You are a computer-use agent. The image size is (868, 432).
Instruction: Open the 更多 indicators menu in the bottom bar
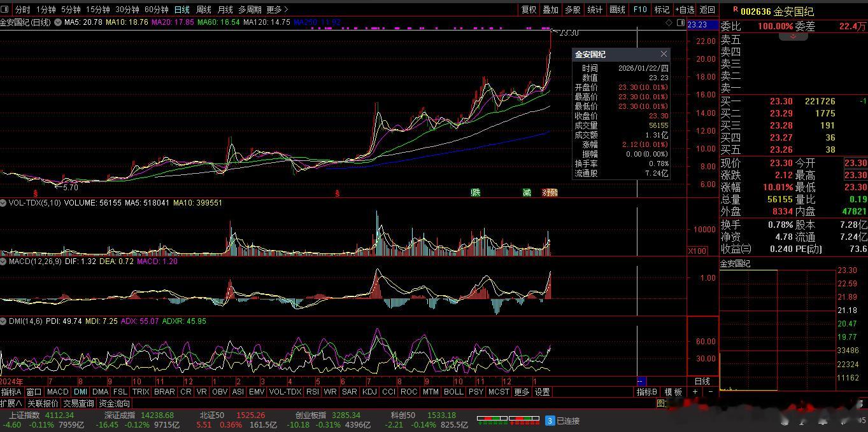click(x=522, y=392)
